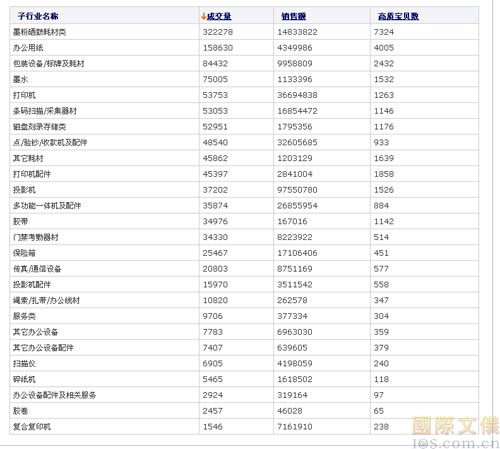Screen dimensions: 500x449
Task: Click volume value 322278 in first row
Action: click(x=218, y=32)
